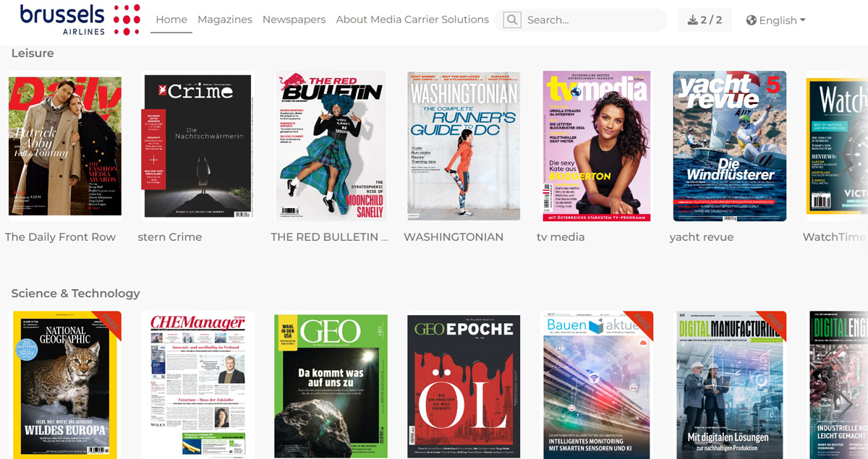The width and height of the screenshot is (868, 459).
Task: Click the globe language icon
Action: point(752,20)
